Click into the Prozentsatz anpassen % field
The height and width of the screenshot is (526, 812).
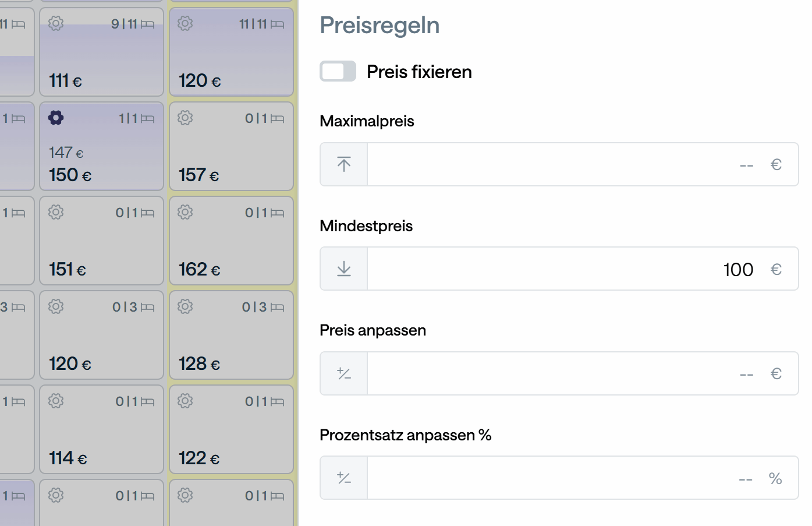tap(553, 478)
